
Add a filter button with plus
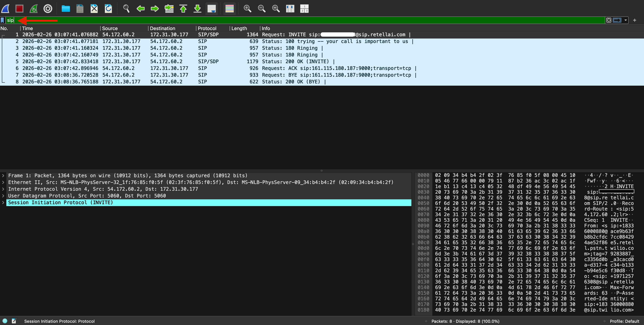click(634, 20)
